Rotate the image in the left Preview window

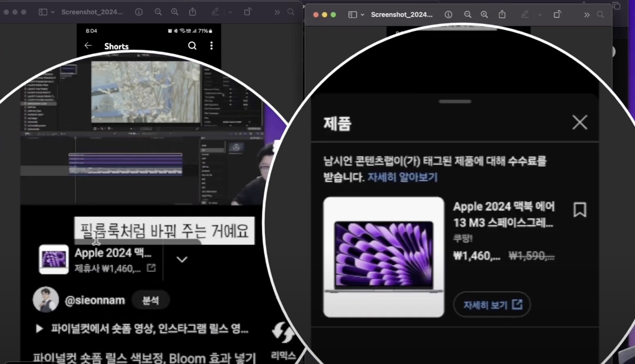(x=248, y=12)
